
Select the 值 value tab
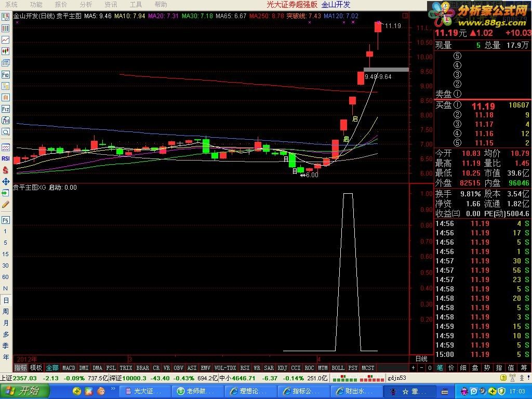point(511,368)
